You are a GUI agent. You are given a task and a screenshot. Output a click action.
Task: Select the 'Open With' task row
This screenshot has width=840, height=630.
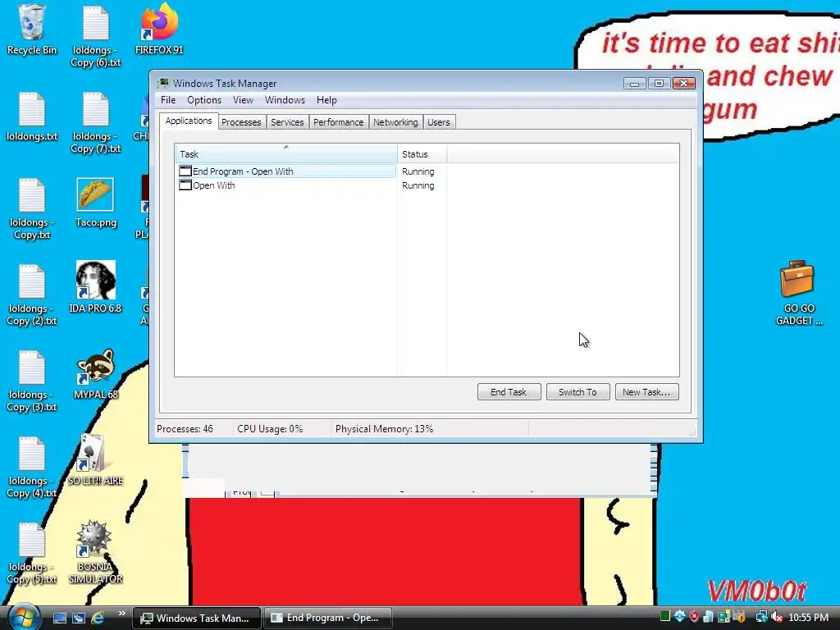[x=286, y=185]
